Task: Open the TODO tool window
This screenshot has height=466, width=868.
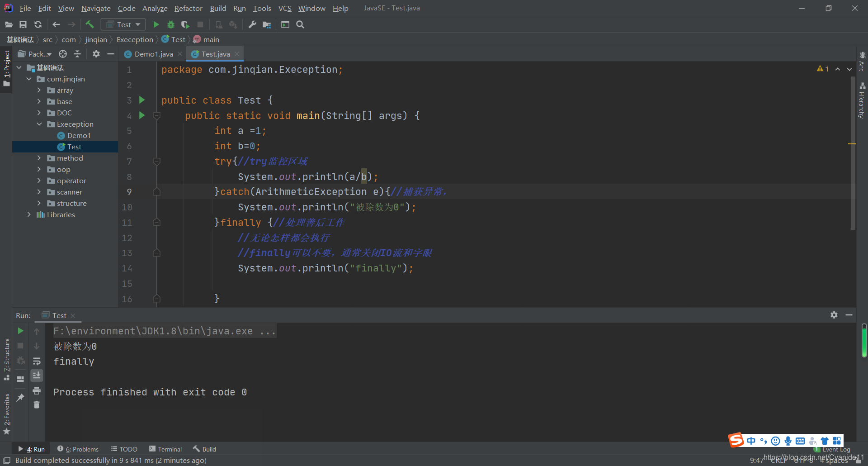Action: coord(124,449)
